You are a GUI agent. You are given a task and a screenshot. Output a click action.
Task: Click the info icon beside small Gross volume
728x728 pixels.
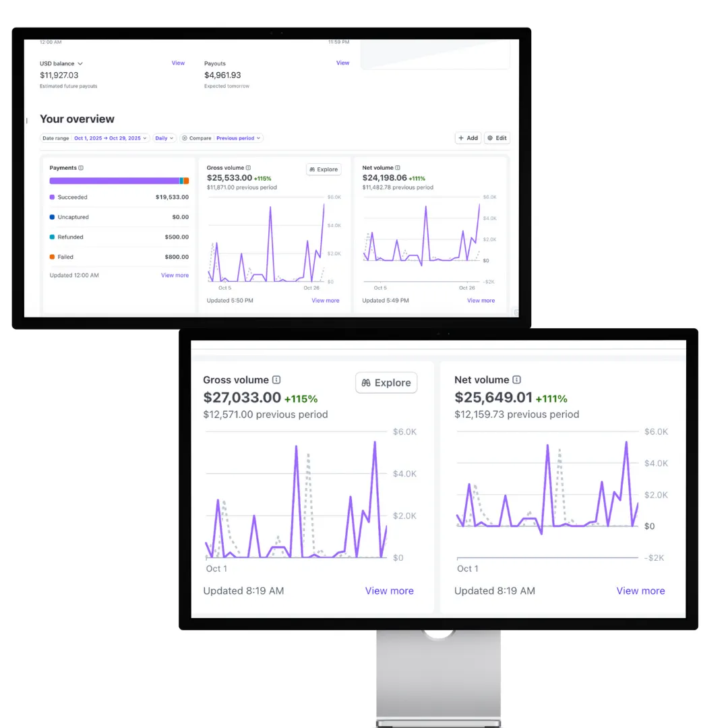click(248, 168)
